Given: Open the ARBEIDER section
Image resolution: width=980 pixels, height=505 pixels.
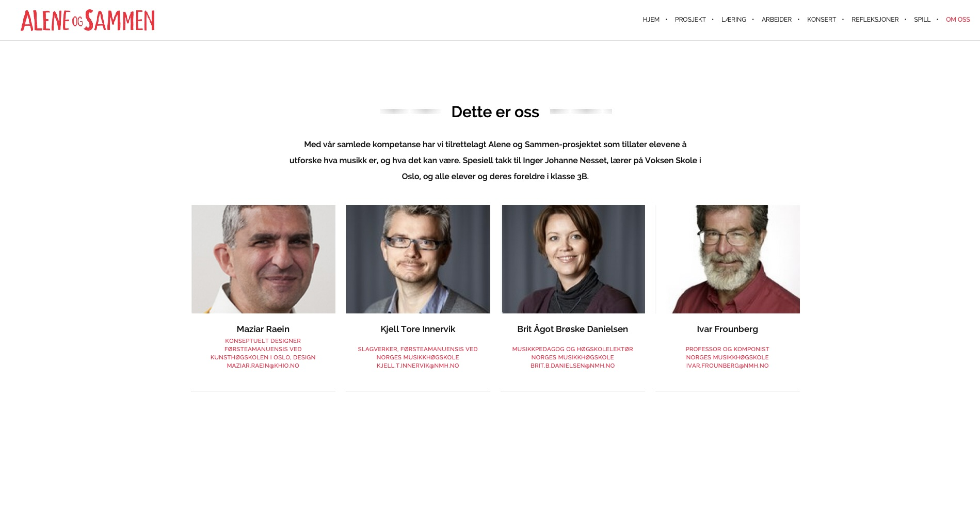Looking at the screenshot, I should 776,20.
